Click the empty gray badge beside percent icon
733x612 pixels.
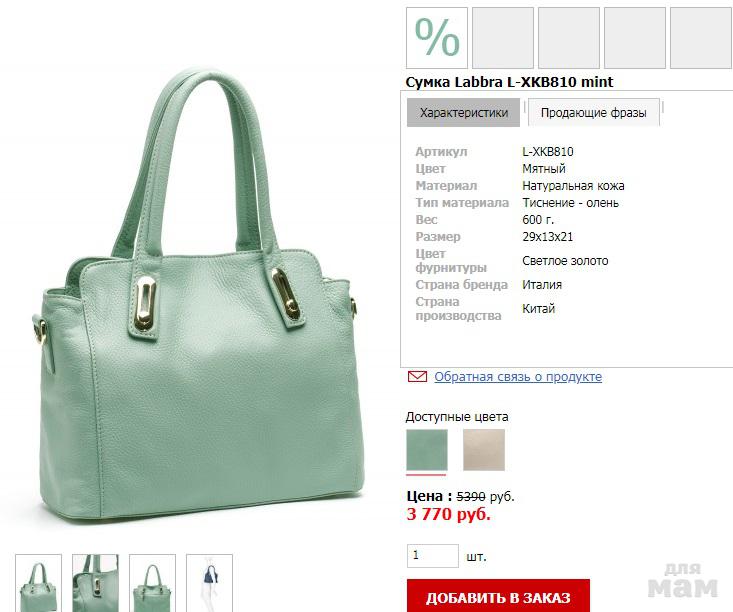(503, 38)
